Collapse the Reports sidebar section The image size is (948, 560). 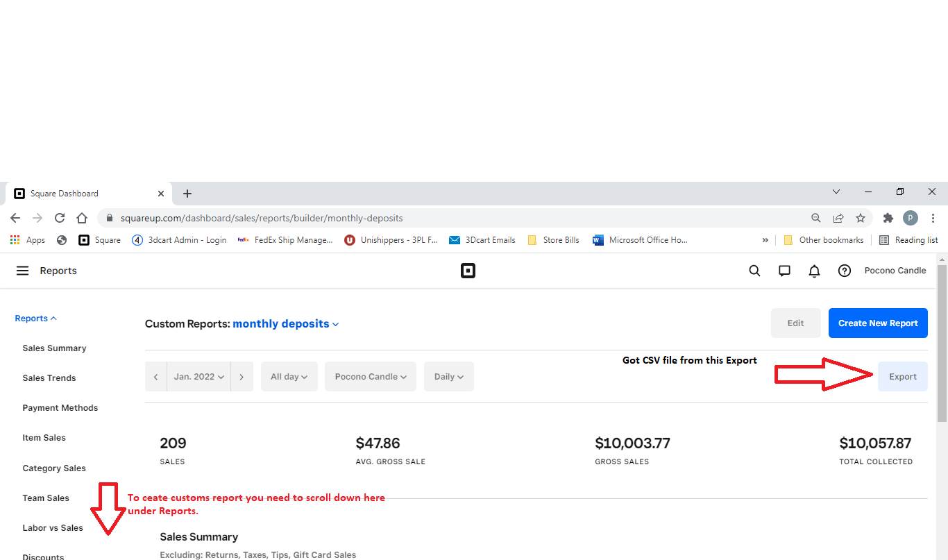35,319
